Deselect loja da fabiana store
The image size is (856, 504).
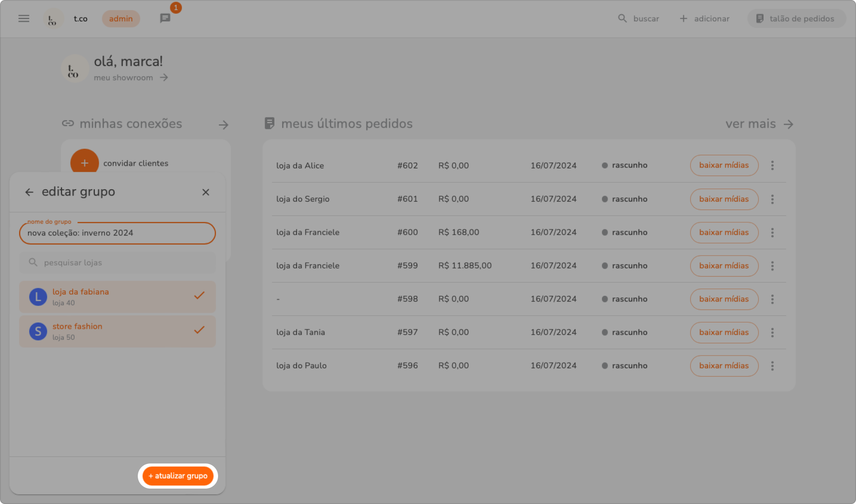click(x=118, y=297)
